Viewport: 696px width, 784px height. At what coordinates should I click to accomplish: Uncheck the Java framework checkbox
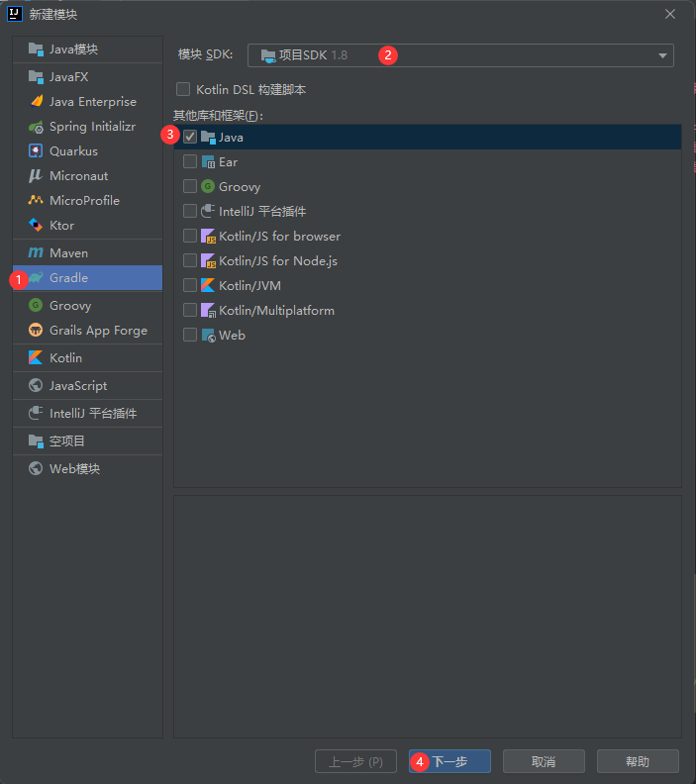click(x=190, y=137)
